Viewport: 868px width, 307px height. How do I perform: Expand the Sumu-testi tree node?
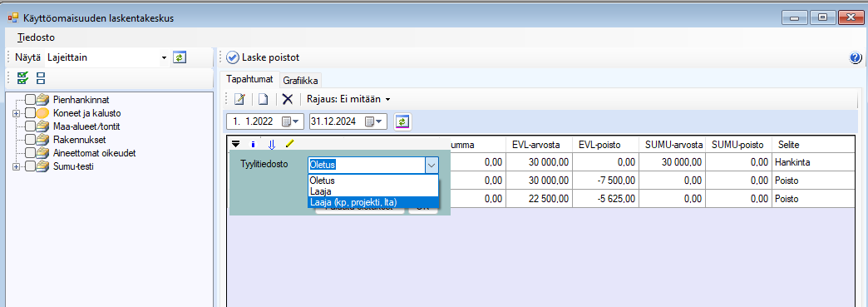(16, 166)
